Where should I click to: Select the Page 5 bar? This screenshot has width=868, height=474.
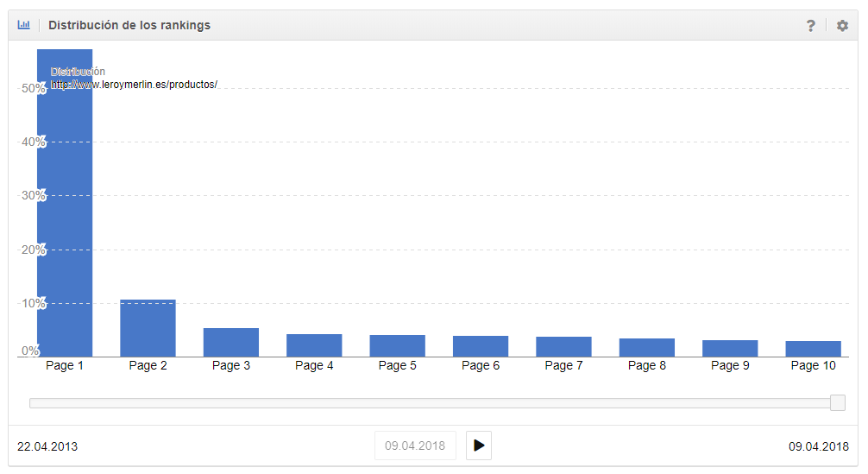click(x=398, y=345)
